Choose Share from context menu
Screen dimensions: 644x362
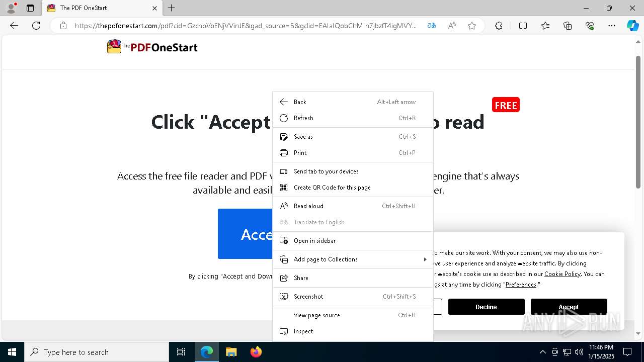(x=353, y=278)
